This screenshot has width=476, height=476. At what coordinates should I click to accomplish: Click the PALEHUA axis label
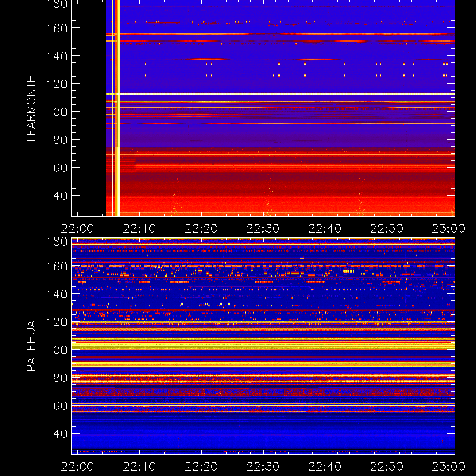point(31,346)
